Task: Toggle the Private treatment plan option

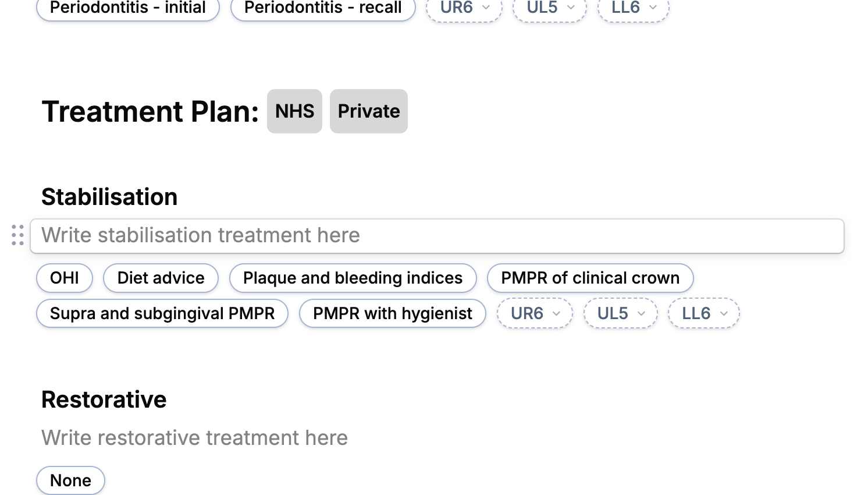Action: (369, 111)
